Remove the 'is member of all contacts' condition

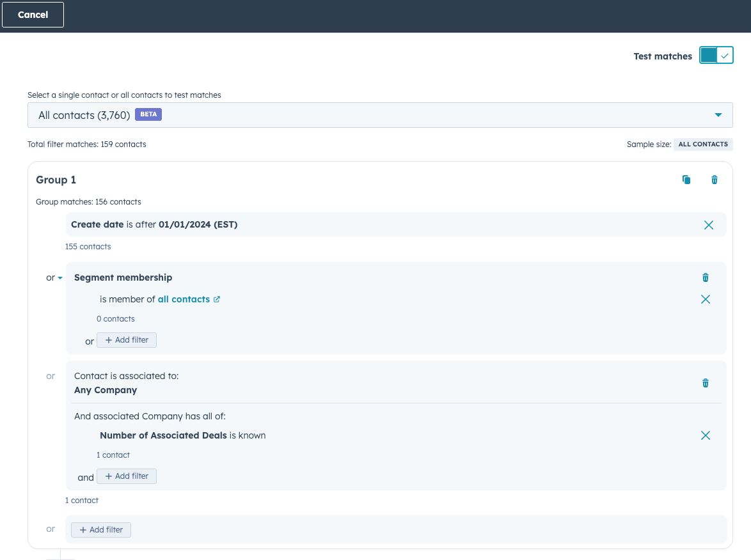click(705, 299)
